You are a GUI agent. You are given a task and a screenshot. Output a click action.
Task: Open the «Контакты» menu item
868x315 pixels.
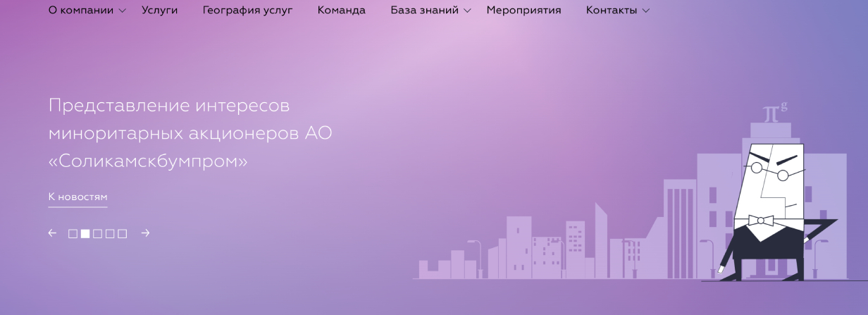click(x=612, y=11)
